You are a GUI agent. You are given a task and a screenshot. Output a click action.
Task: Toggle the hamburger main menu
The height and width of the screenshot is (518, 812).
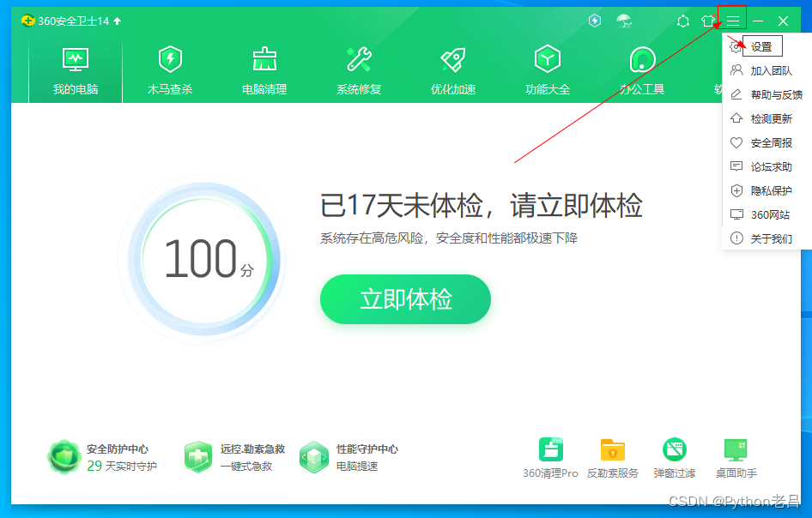pyautogui.click(x=733, y=21)
